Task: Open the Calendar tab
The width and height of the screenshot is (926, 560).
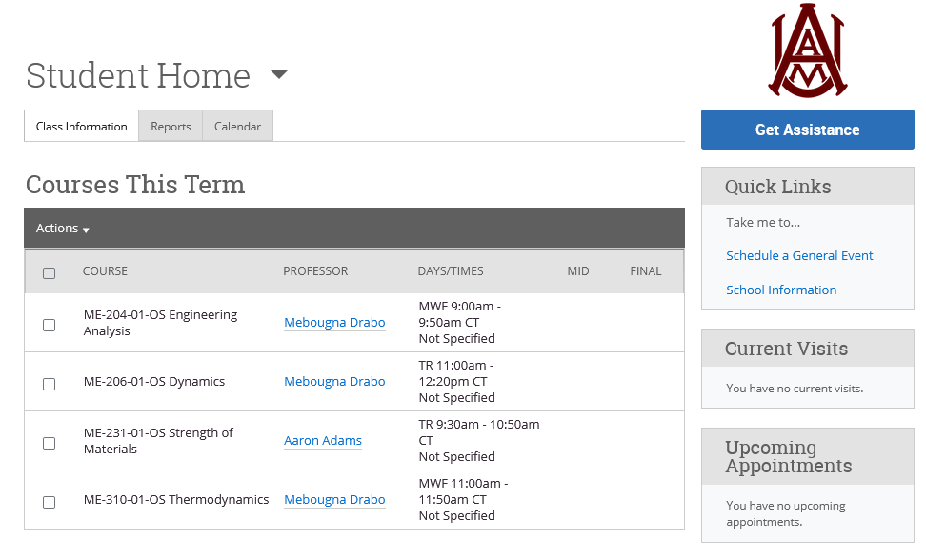Action: click(x=237, y=127)
